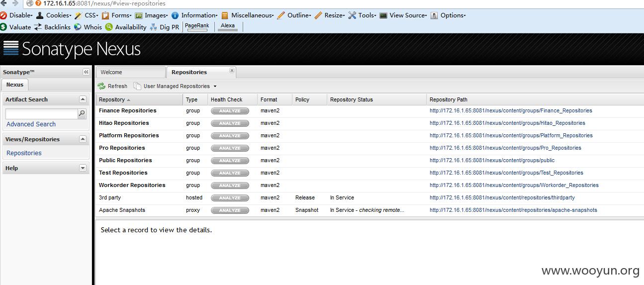Click the Tools wrench icon
The height and width of the screenshot is (285, 644).
[352, 15]
